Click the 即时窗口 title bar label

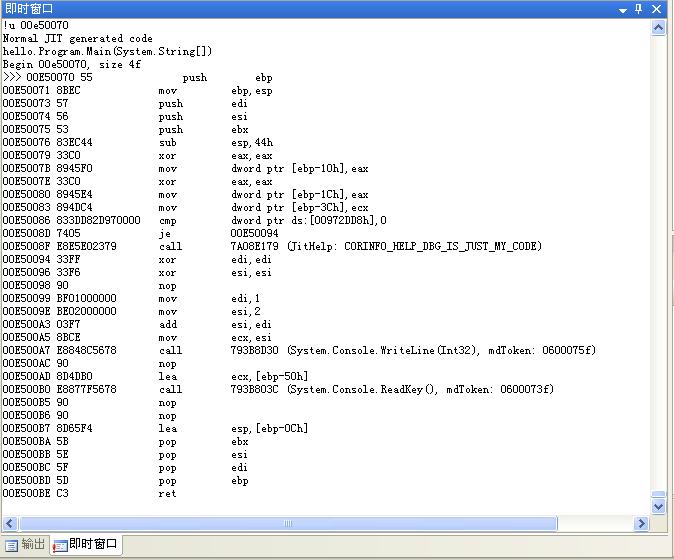point(29,9)
